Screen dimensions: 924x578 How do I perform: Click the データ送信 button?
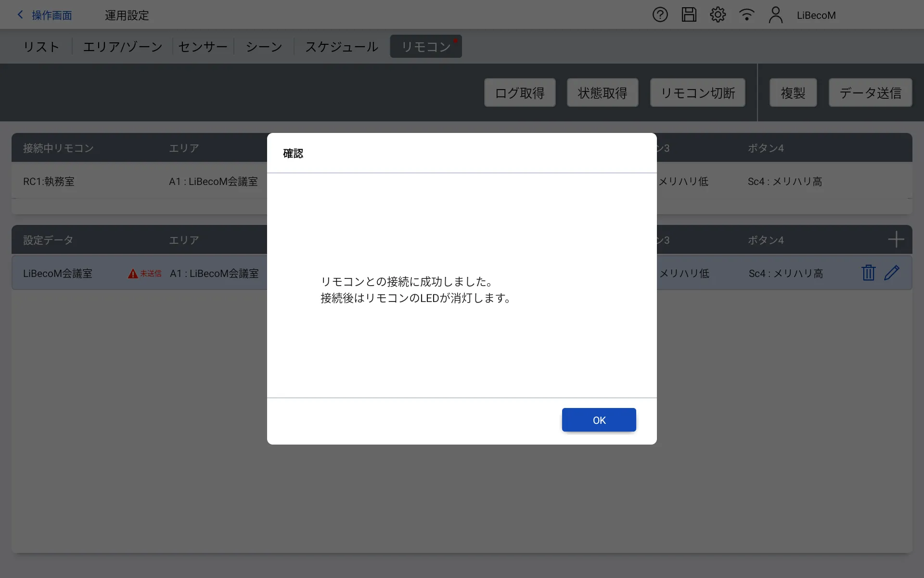tap(870, 92)
